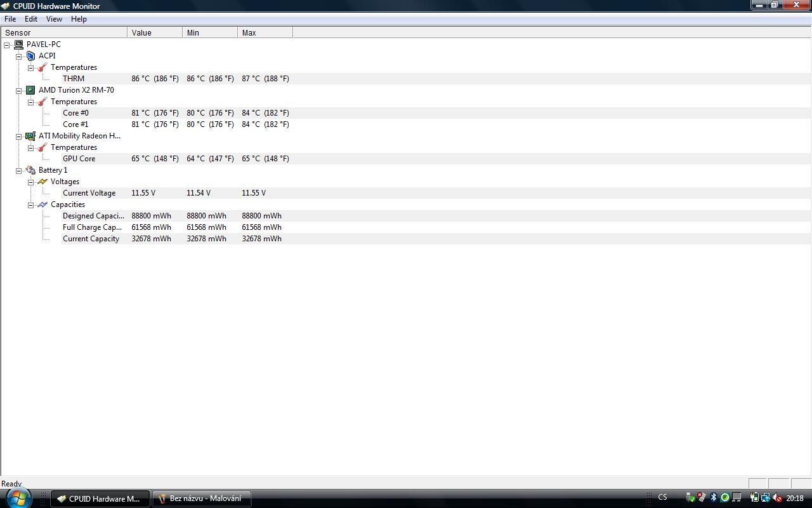The height and width of the screenshot is (508, 812).
Task: Click the battery power plug tray icon
Action: click(x=754, y=498)
